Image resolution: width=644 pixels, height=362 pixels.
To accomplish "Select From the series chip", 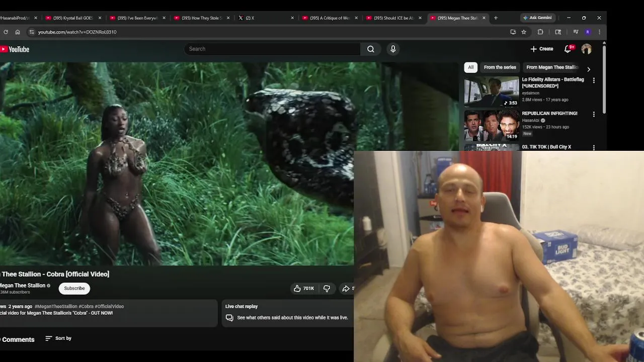I will tap(500, 67).
